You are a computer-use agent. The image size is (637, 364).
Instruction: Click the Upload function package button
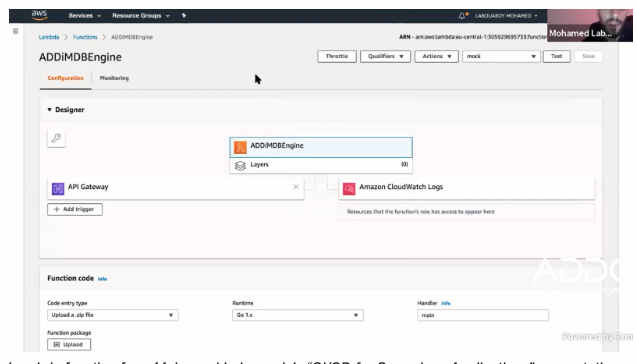(69, 344)
